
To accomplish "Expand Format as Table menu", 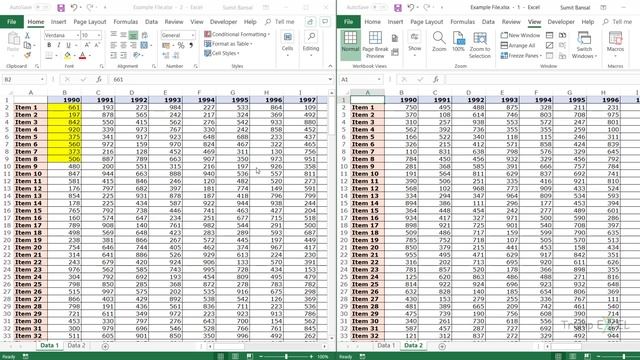I will pyautogui.click(x=228, y=44).
